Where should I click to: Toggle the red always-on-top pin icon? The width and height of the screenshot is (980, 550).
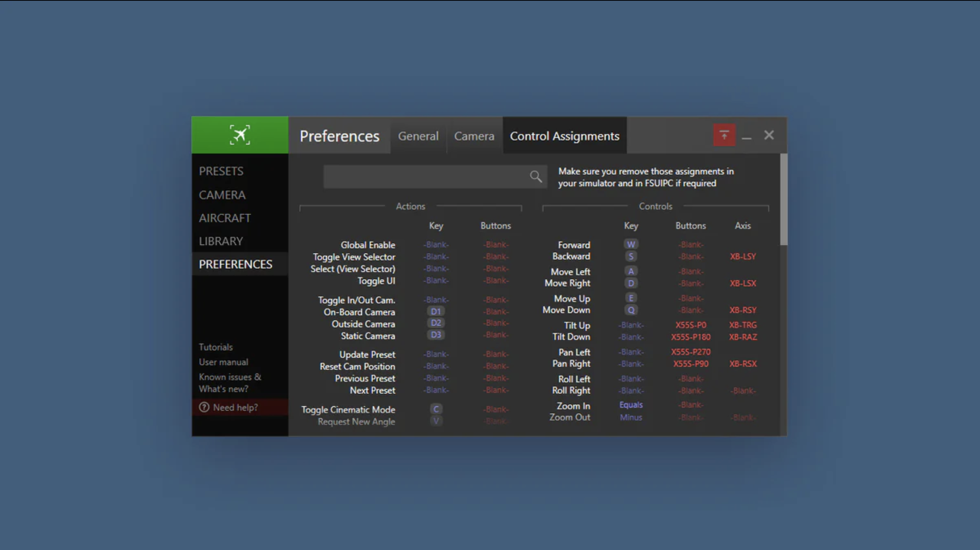click(724, 135)
